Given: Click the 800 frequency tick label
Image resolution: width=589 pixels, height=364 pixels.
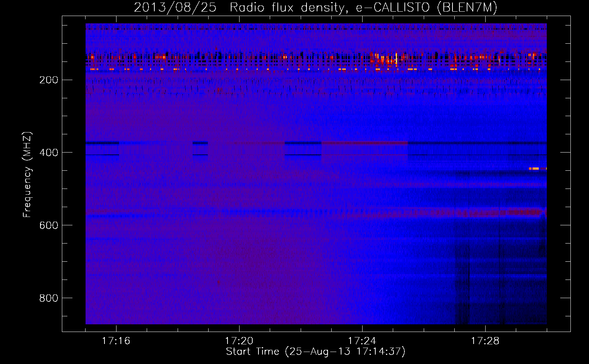Looking at the screenshot, I should click(49, 298).
